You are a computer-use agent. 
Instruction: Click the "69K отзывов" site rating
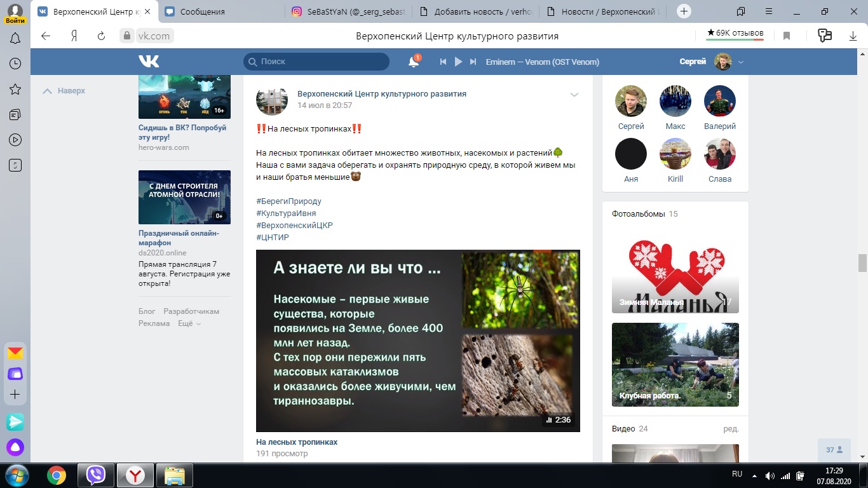pyautogui.click(x=735, y=33)
